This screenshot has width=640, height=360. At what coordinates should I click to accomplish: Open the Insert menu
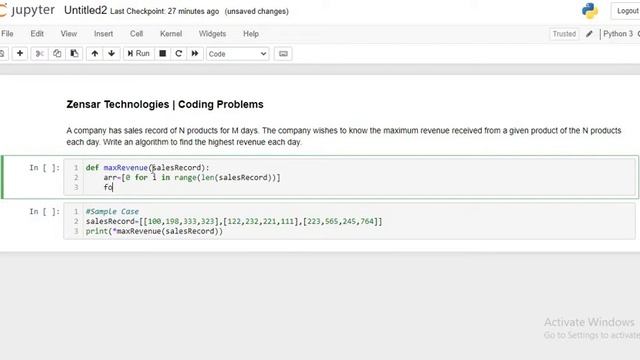click(x=103, y=34)
